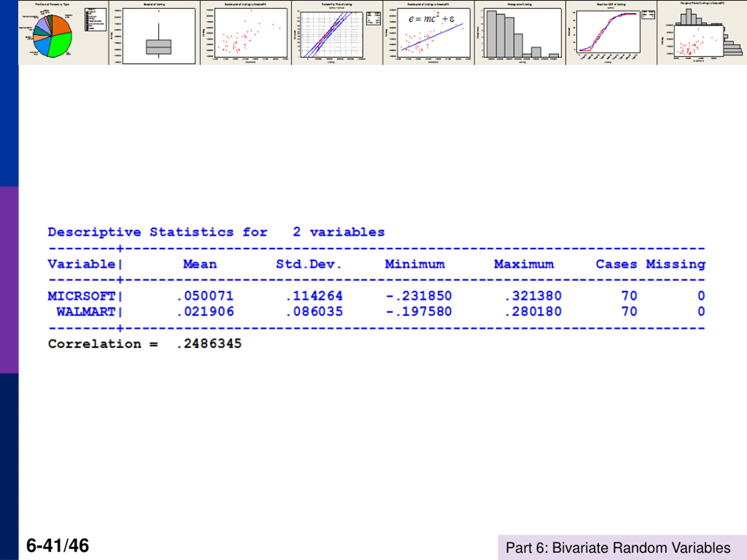Viewport: 747px width, 560px height.
Task: Click the e = mc² regression line thumbnail
Action: pyautogui.click(x=429, y=33)
